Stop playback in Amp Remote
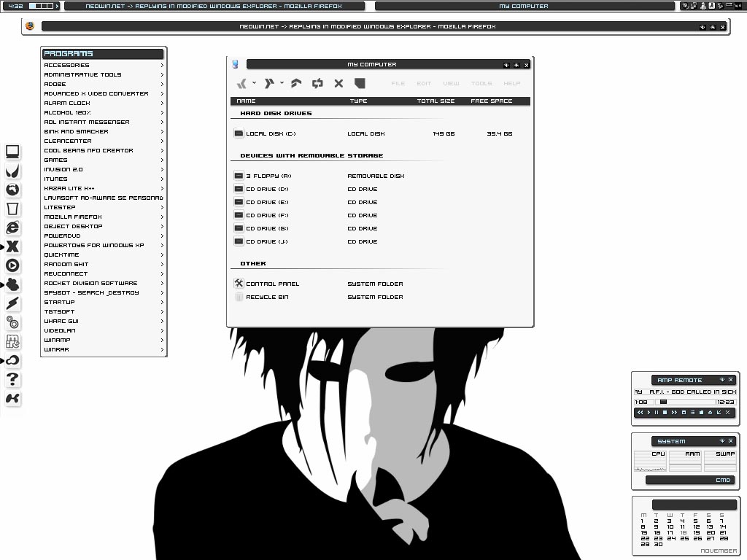This screenshot has width=747, height=560. [665, 413]
